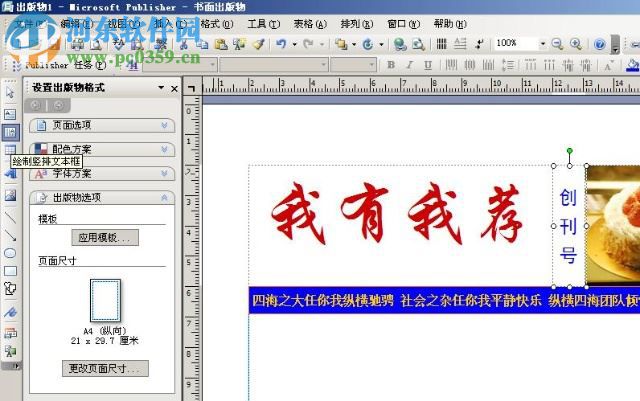Open the 格式(O) menu

[x=217, y=24]
